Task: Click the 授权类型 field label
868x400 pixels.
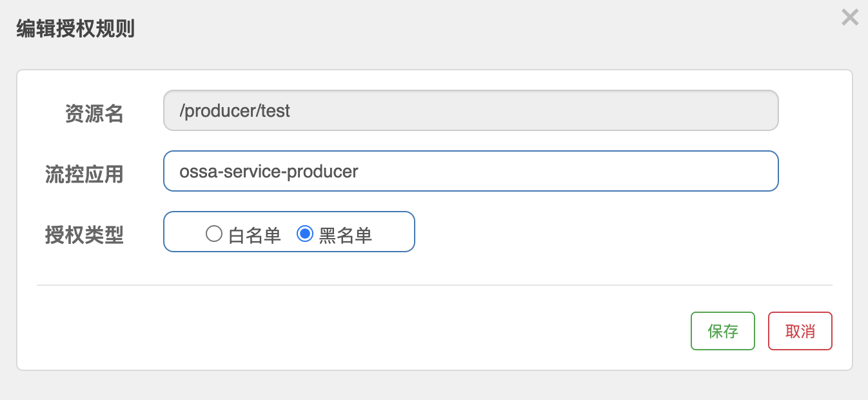Action: [x=84, y=235]
